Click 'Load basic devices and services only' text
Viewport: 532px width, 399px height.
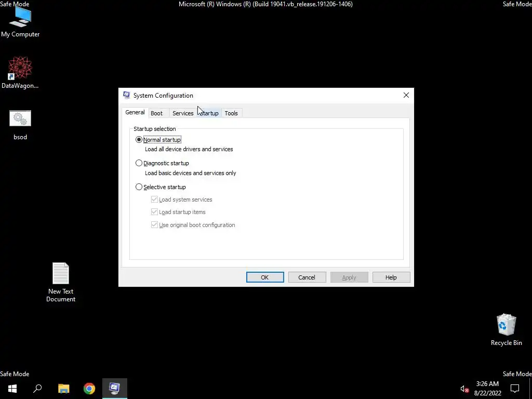point(190,173)
